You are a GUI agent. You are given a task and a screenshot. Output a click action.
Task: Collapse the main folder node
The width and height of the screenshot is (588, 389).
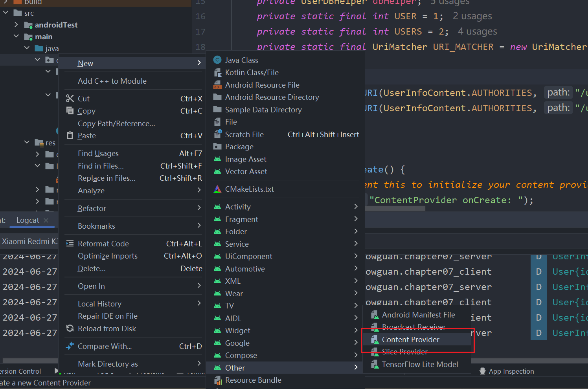click(16, 36)
